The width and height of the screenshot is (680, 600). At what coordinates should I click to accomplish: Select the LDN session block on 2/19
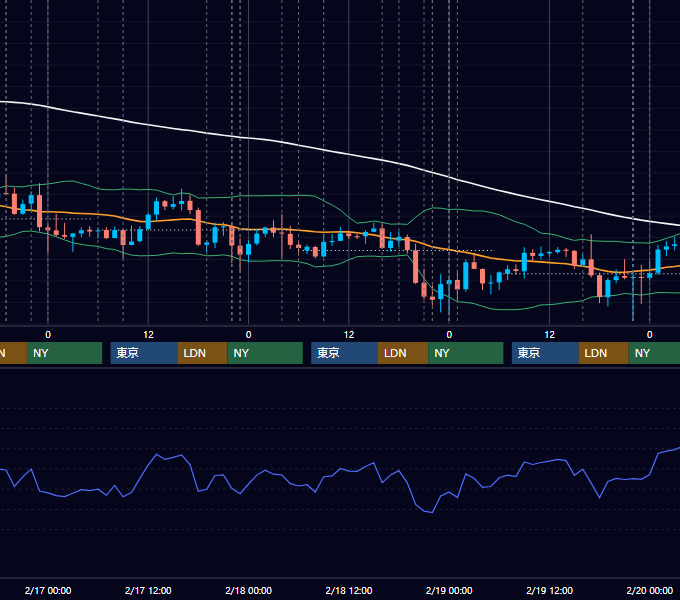604,353
